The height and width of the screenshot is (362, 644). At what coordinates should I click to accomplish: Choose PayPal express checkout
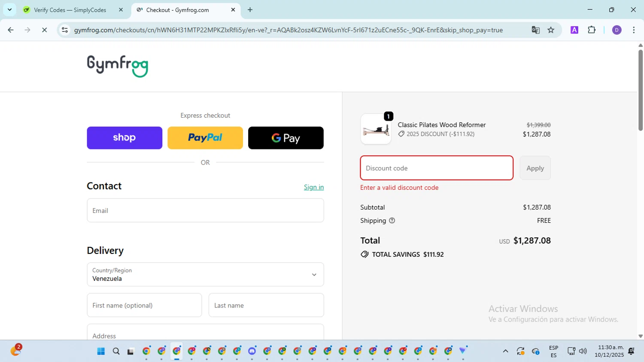pyautogui.click(x=205, y=138)
